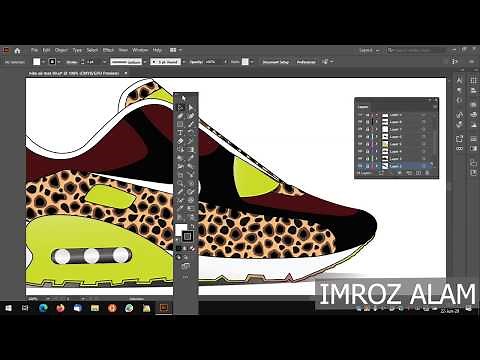Click the Illustrator taskbar icon
The image size is (480, 360).
point(164,308)
